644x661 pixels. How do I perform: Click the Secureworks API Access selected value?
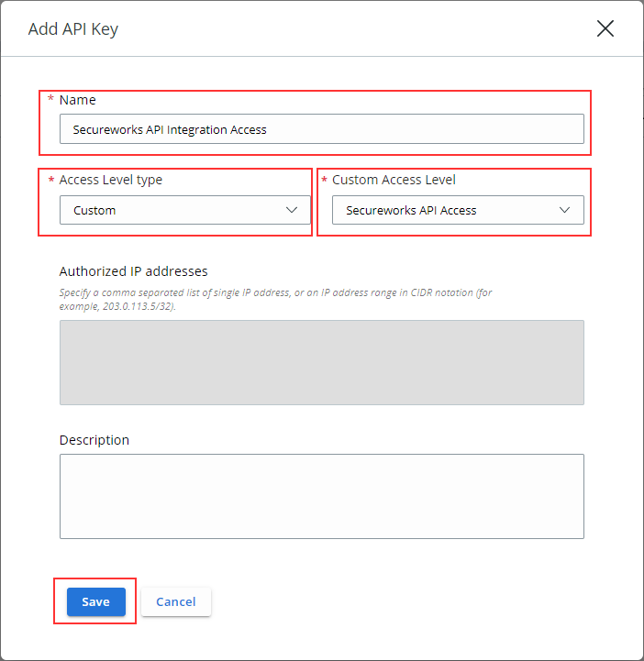411,210
